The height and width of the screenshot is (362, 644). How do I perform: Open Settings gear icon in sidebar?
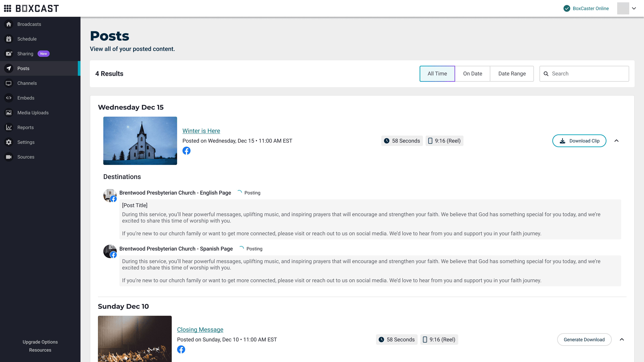pyautogui.click(x=9, y=142)
